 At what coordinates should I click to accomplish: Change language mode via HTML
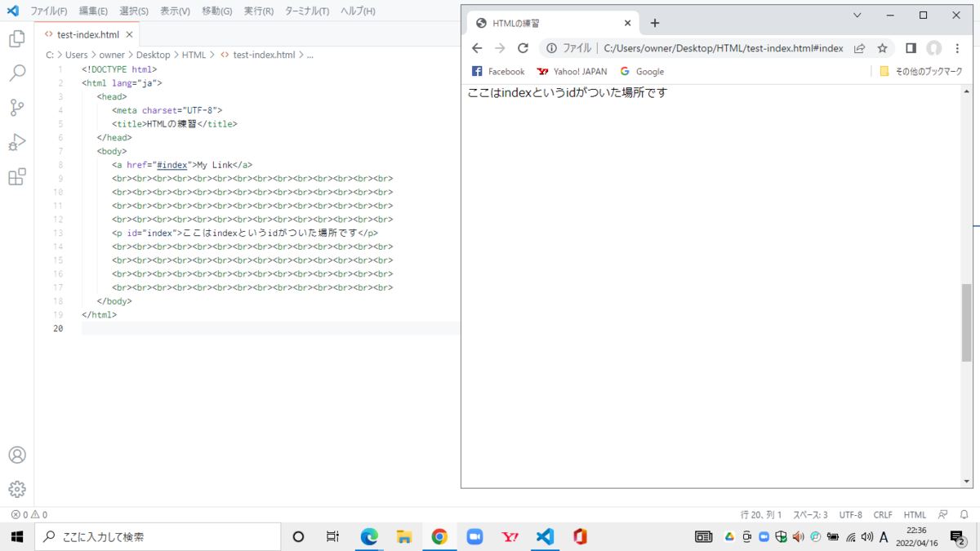coord(915,515)
